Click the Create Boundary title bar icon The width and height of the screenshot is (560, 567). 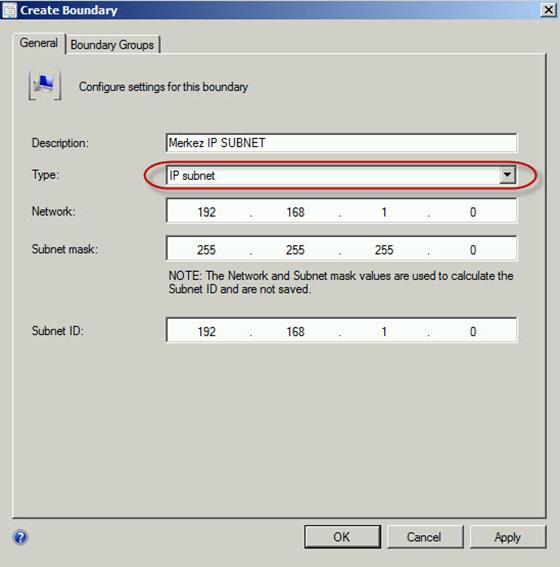pos(9,10)
